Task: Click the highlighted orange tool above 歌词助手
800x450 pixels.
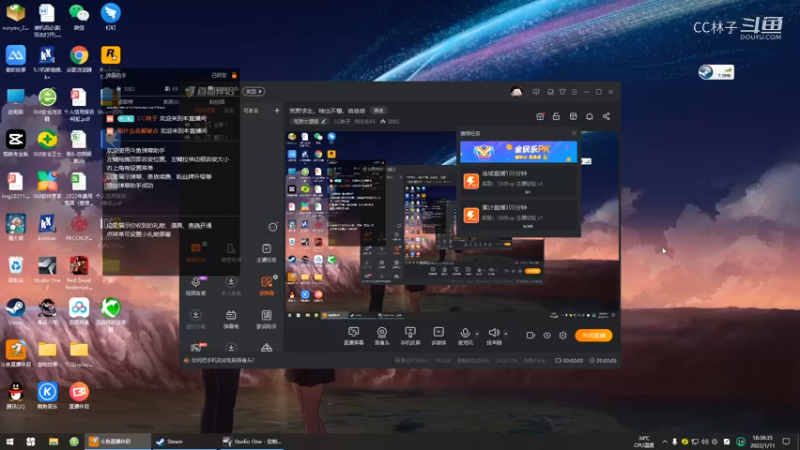Action: coord(266,286)
